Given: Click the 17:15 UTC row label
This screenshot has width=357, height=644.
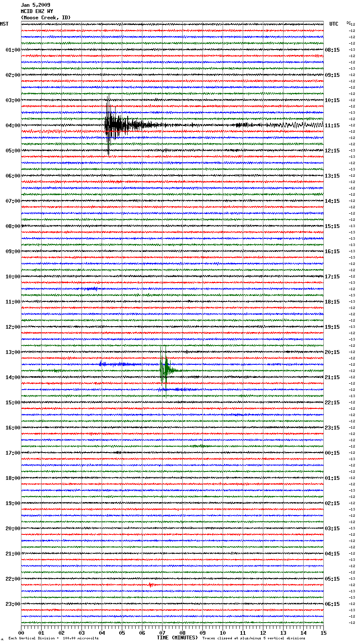Looking at the screenshot, I should 332,277.
